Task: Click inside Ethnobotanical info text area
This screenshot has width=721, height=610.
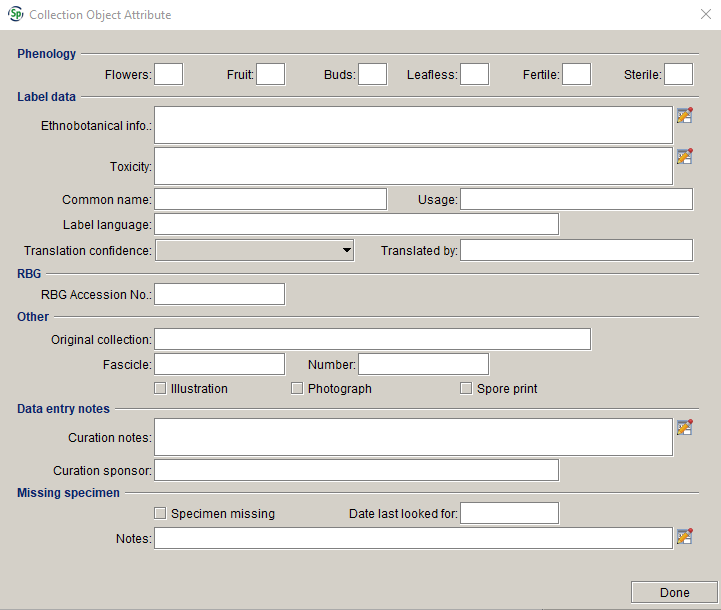Action: (x=413, y=125)
